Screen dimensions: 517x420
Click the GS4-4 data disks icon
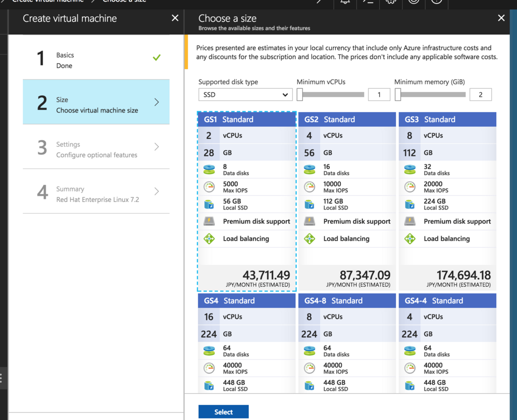pyautogui.click(x=410, y=351)
